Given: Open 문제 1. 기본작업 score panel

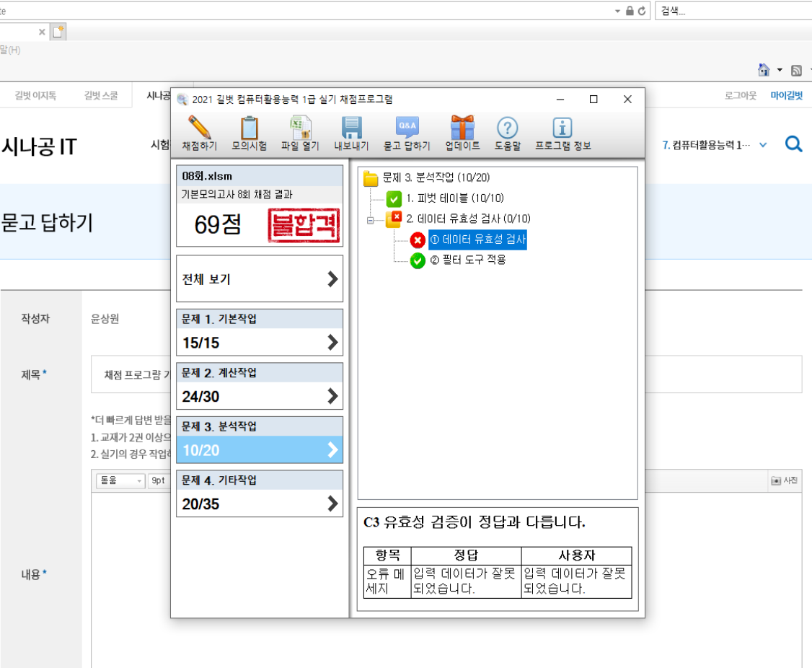Looking at the screenshot, I should [260, 333].
